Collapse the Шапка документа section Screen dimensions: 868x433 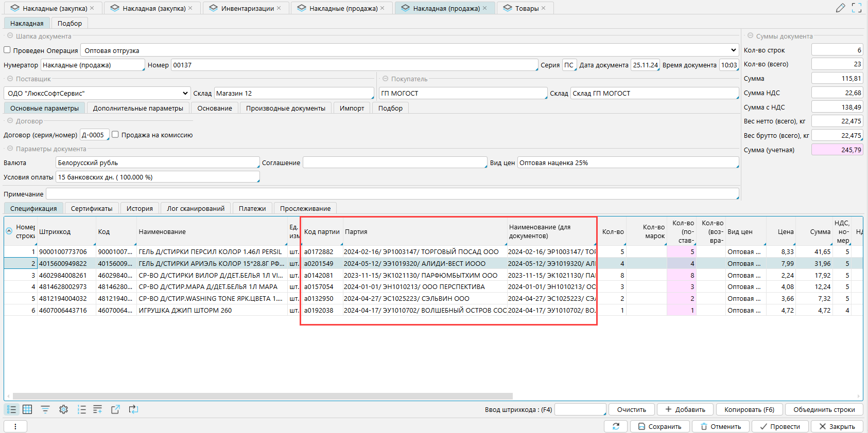10,36
